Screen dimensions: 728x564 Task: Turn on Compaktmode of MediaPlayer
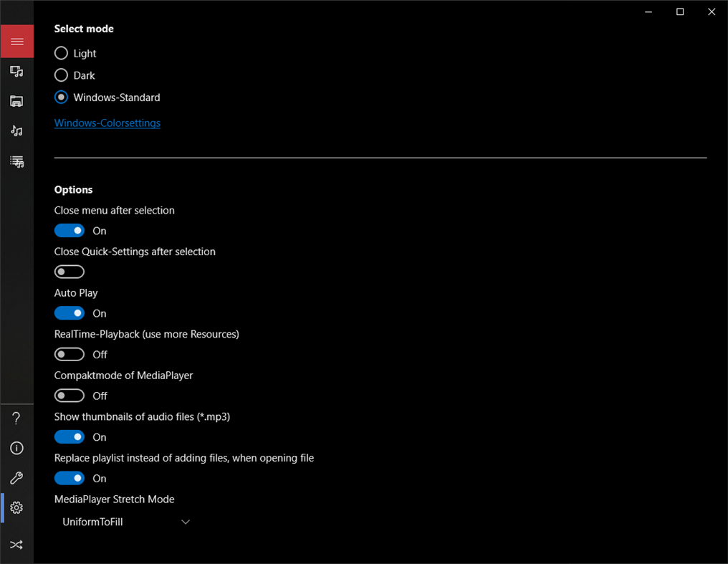tap(70, 396)
